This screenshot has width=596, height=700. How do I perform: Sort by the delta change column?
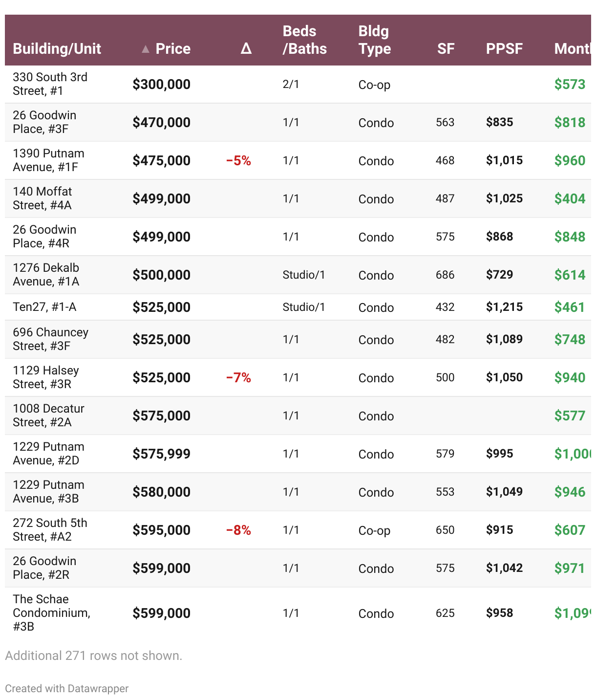click(x=246, y=49)
